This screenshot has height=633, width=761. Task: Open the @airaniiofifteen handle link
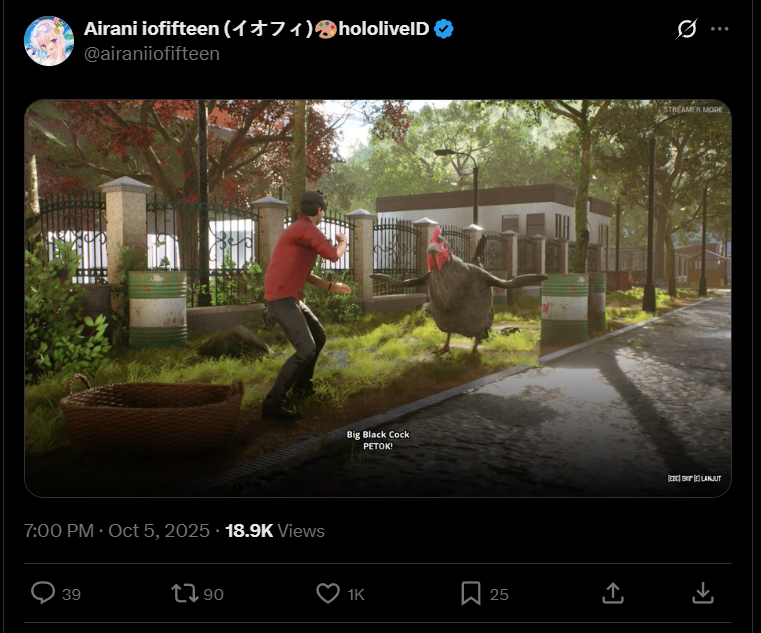click(152, 53)
